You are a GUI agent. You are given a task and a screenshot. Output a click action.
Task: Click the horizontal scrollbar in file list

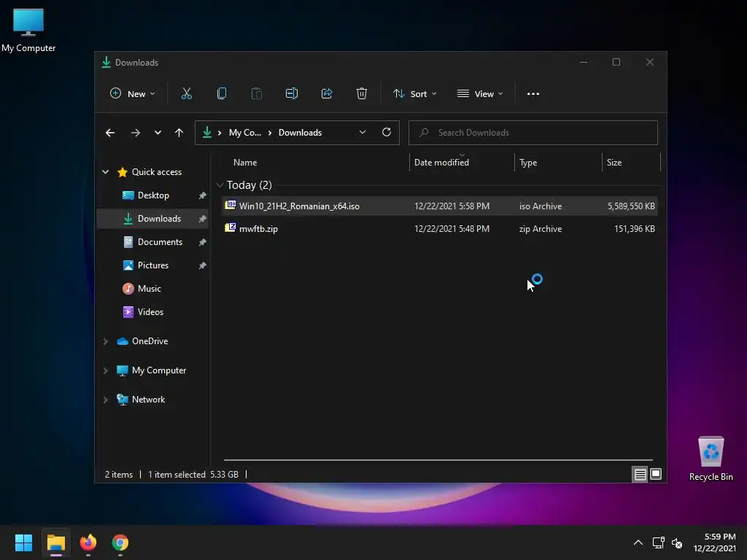438,460
